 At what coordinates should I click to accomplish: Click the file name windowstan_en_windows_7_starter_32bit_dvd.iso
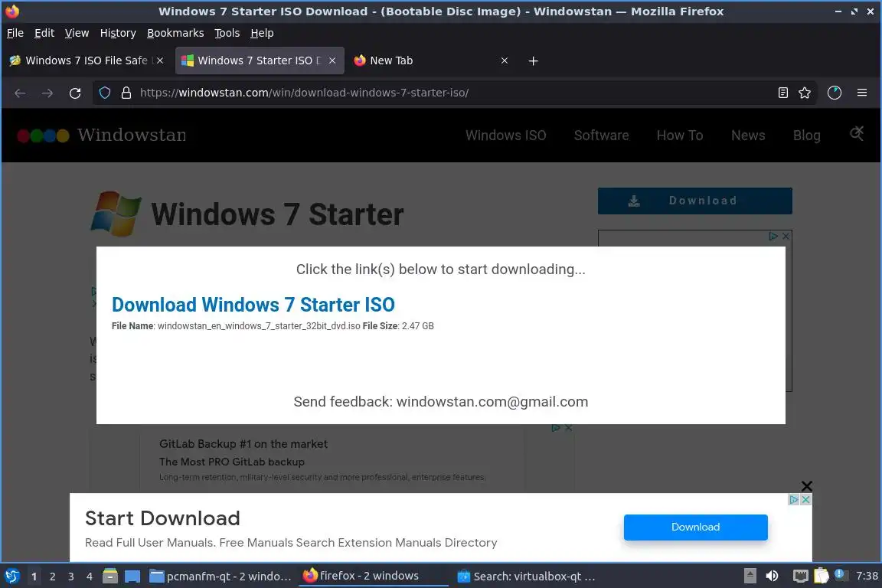click(259, 326)
